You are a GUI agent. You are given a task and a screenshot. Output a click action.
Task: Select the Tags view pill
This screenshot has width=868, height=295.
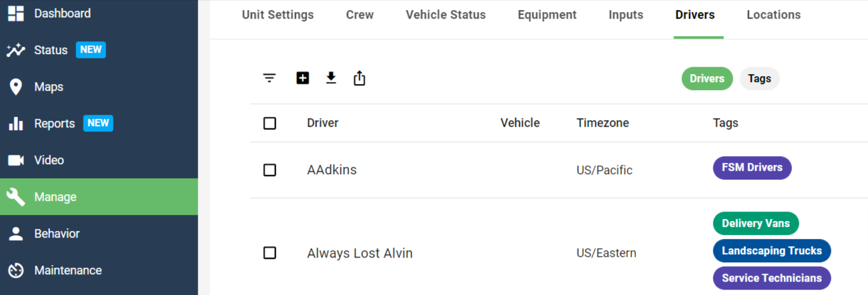coord(759,79)
